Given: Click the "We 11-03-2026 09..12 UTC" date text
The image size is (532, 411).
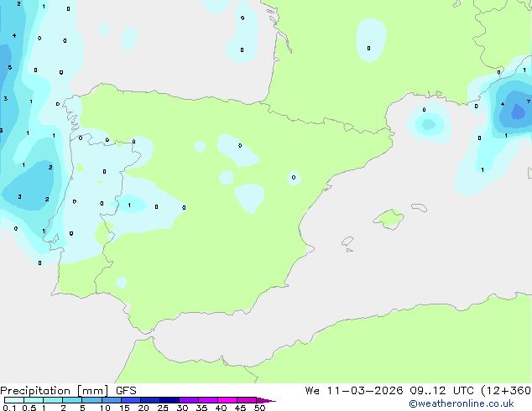Looking at the screenshot, I should (x=389, y=390).
